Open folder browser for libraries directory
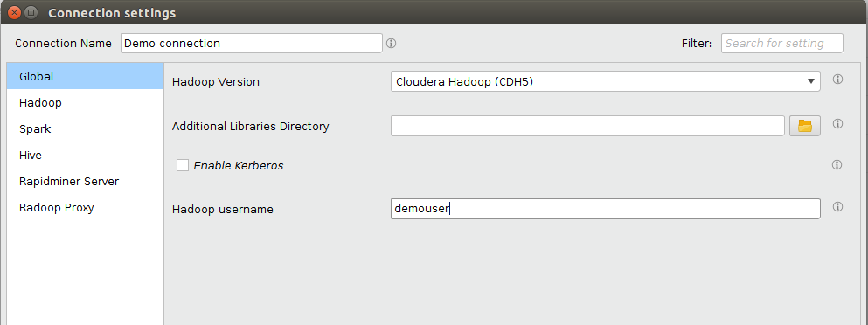The width and height of the screenshot is (868, 325). coord(804,126)
